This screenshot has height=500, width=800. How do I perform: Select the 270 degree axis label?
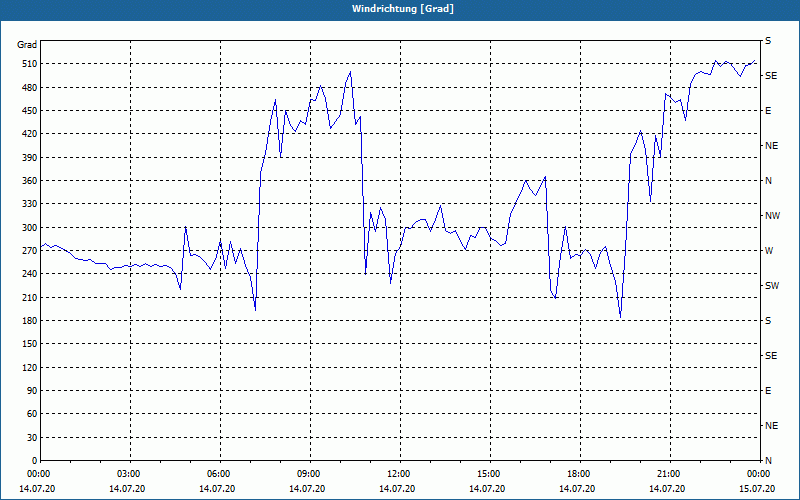coord(29,251)
